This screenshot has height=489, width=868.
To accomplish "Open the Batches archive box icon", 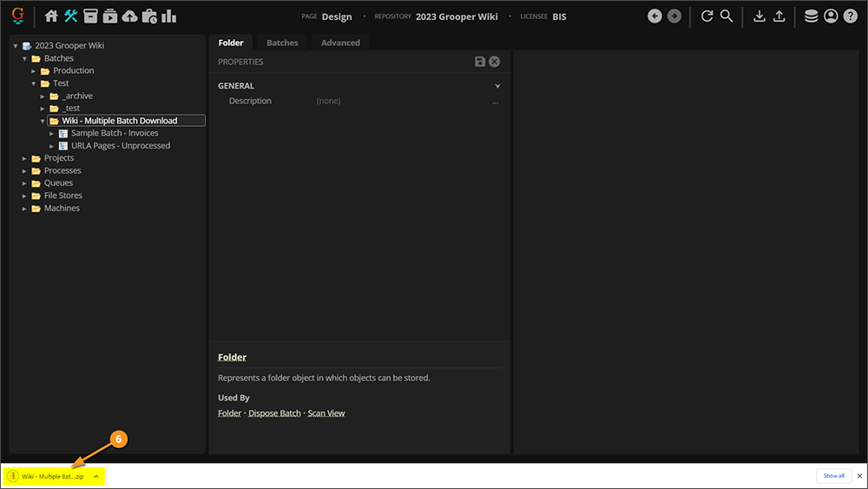I will pyautogui.click(x=90, y=16).
